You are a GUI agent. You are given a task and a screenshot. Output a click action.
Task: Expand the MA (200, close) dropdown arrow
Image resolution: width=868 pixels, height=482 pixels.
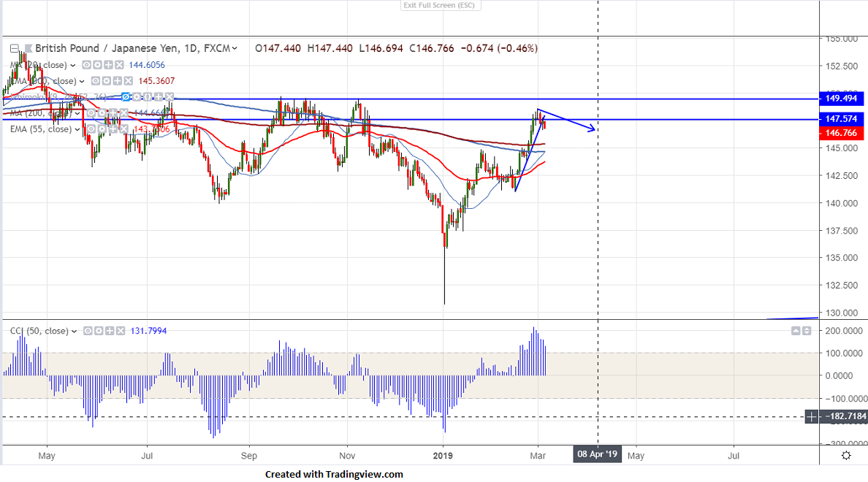pyautogui.click(x=77, y=113)
